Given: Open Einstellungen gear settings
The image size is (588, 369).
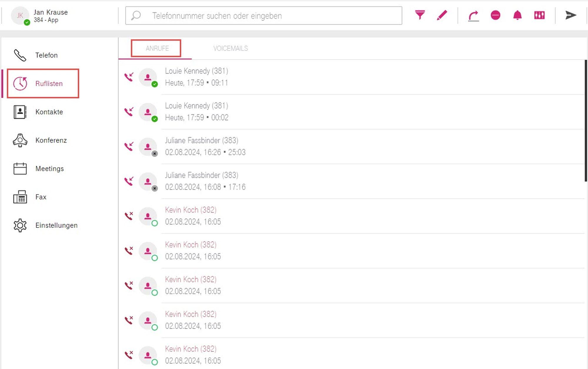Looking at the screenshot, I should coord(56,225).
